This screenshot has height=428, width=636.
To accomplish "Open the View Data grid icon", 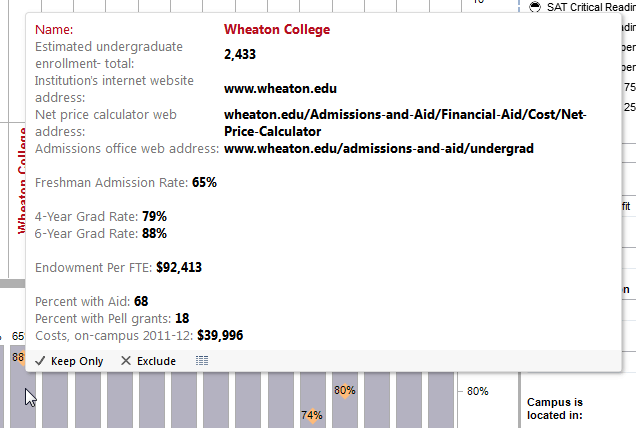I will pyautogui.click(x=202, y=361).
